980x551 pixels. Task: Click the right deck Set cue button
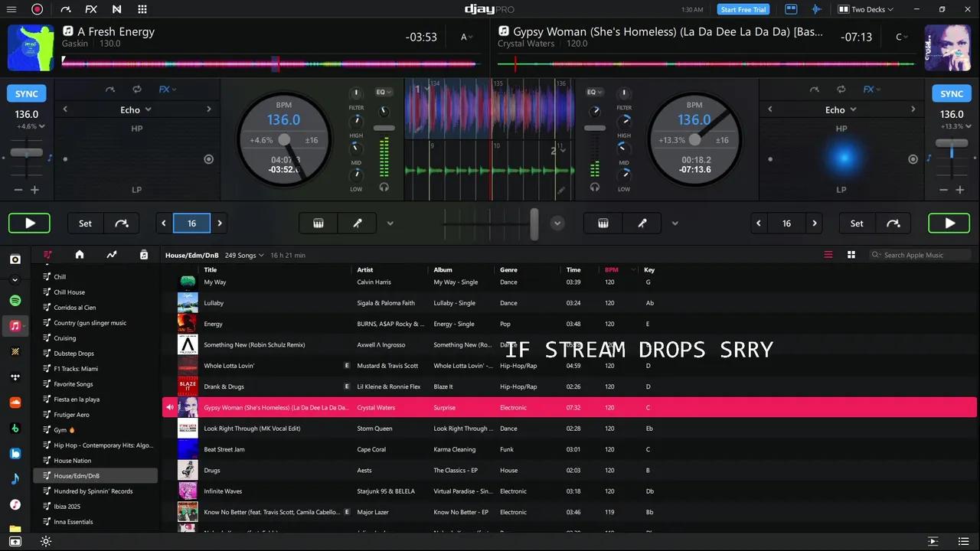pos(857,223)
